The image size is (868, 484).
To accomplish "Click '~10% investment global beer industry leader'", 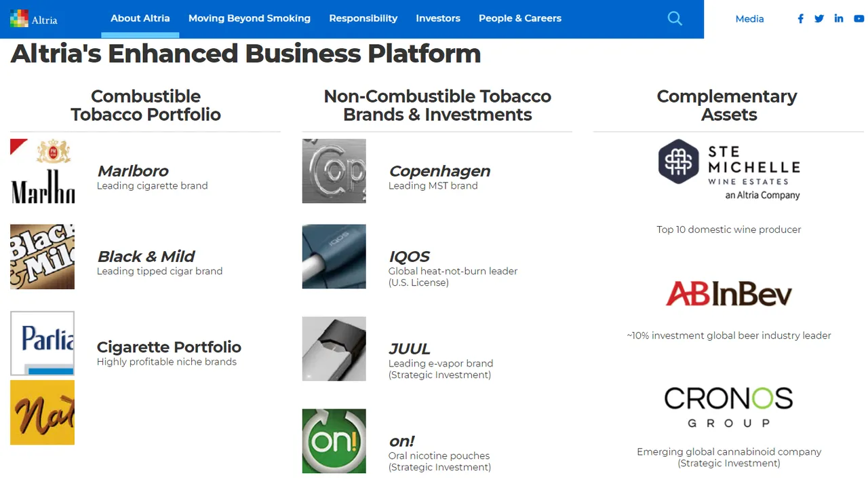I will click(729, 335).
